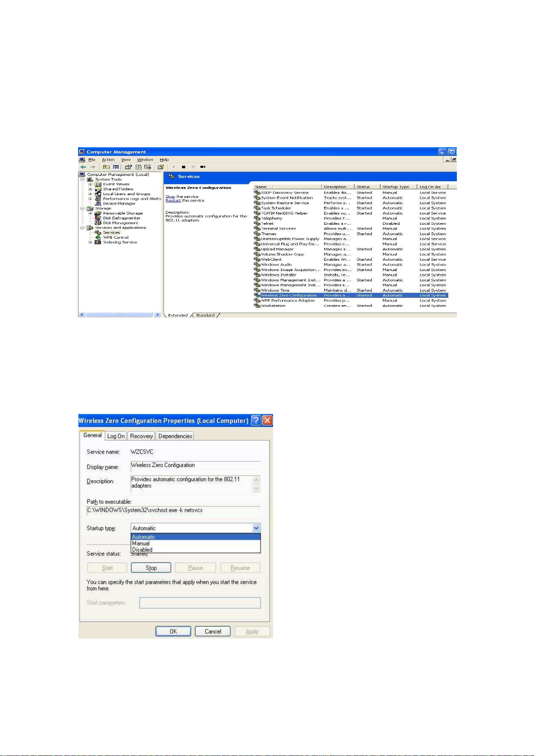Screen dimensions: 534x756
Task: Choose Manual in the Startup type list
Action: 195,543
